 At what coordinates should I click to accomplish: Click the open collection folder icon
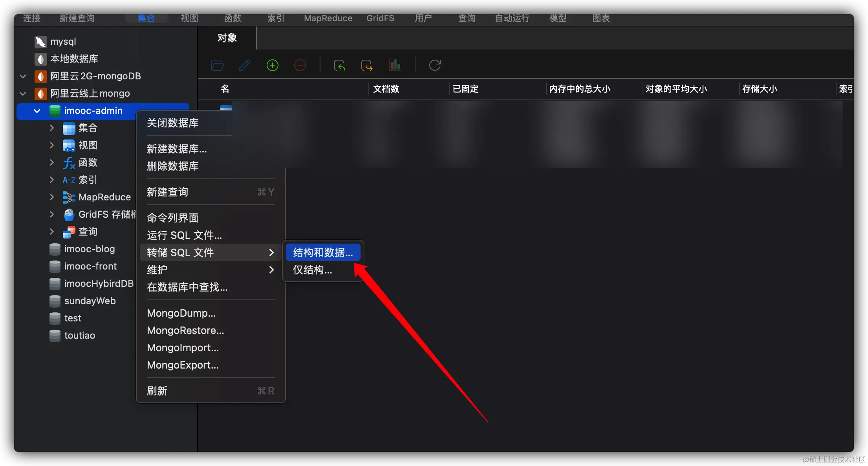[217, 65]
